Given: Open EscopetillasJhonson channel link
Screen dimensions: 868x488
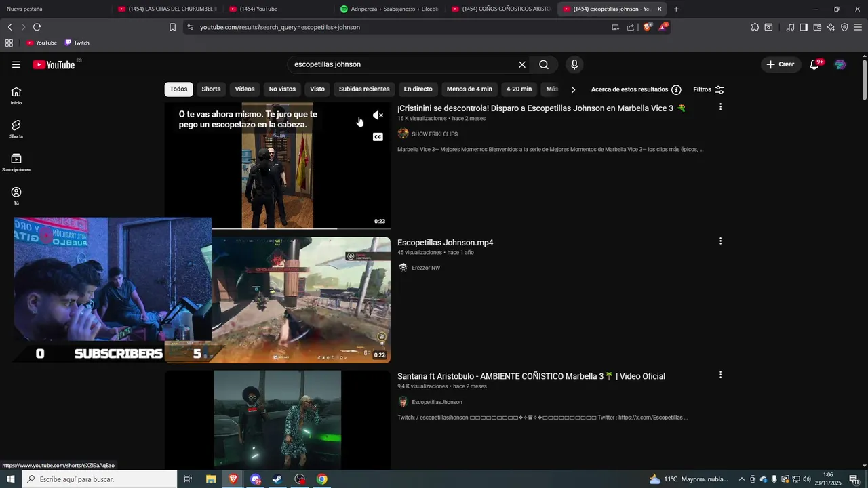Looking at the screenshot, I should click(437, 402).
